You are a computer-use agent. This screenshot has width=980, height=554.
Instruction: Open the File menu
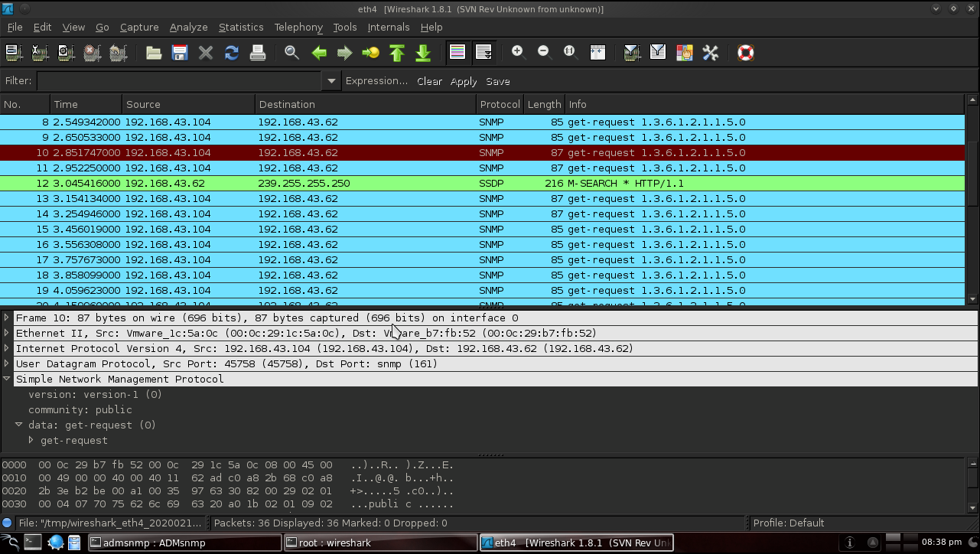(15, 27)
